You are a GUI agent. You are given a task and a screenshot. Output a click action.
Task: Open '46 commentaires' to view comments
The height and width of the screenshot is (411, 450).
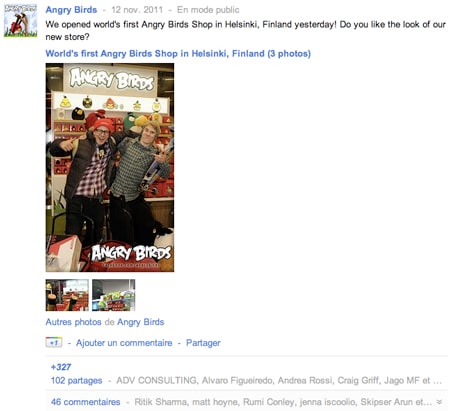[x=85, y=402]
